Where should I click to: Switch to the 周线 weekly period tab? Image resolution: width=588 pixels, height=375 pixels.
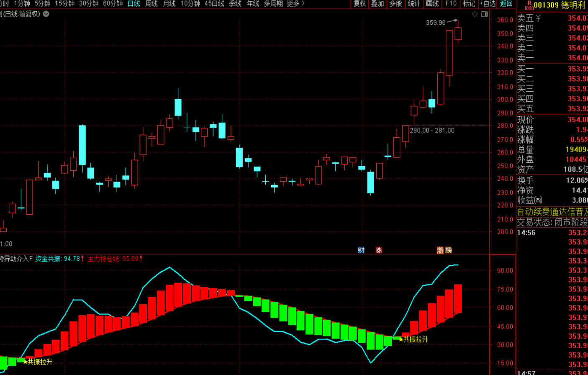151,4
